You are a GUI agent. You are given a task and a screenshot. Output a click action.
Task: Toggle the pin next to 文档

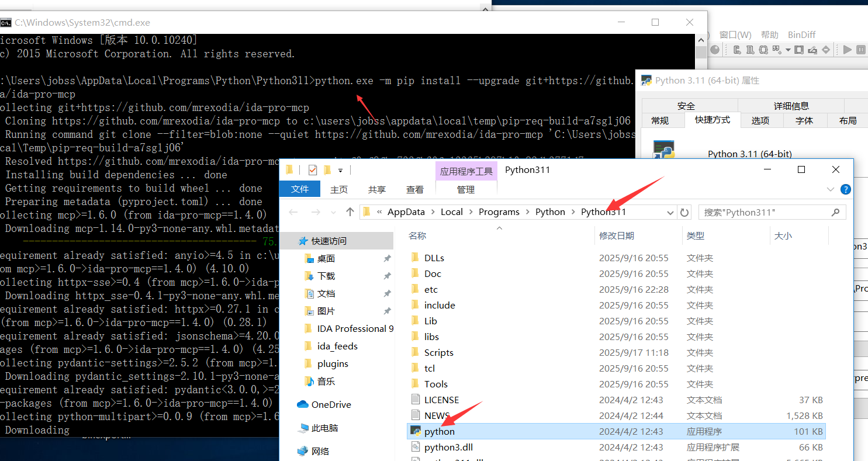coord(387,294)
